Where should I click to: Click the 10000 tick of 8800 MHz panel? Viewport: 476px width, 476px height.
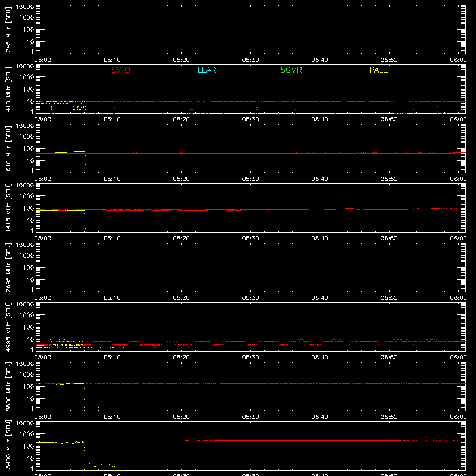[x=25, y=364]
